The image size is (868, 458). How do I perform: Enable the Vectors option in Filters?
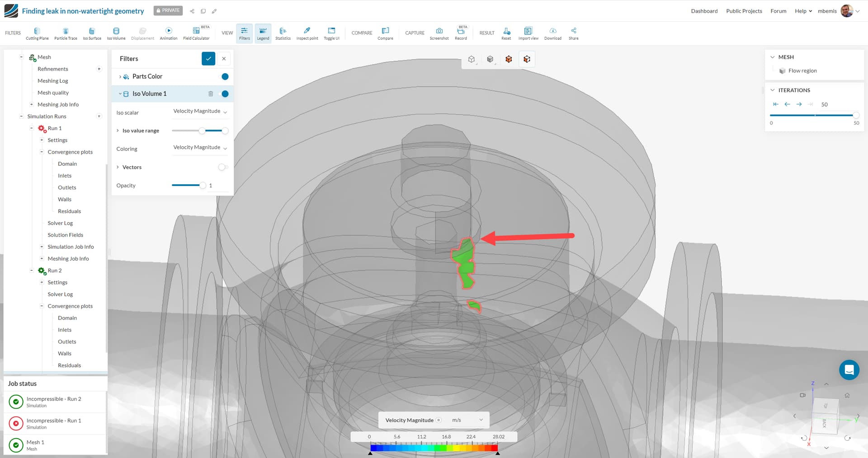pos(222,167)
